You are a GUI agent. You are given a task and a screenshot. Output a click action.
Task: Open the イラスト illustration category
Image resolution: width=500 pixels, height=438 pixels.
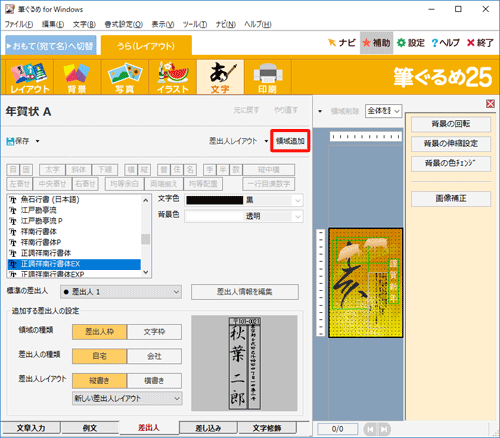pos(172,77)
